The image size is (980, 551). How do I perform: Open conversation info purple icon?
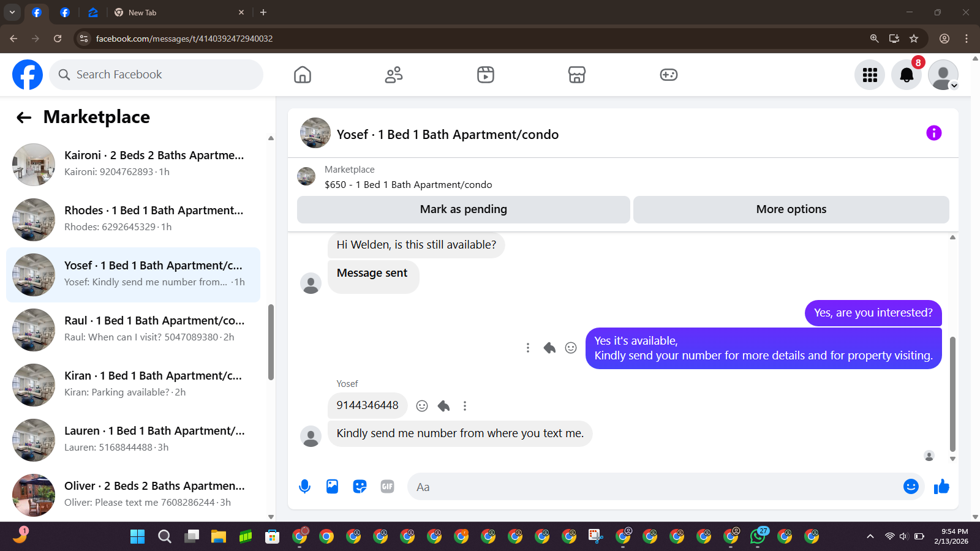933,133
